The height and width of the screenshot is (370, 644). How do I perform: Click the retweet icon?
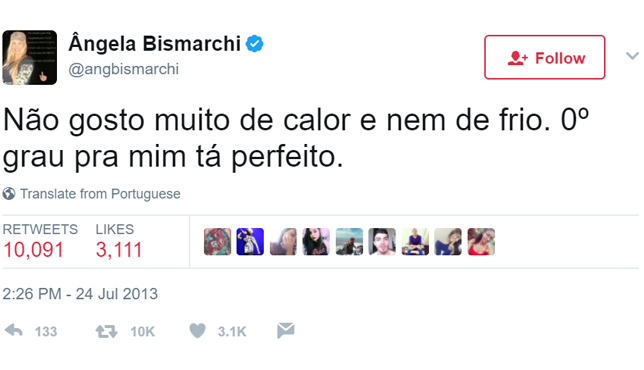(106, 331)
